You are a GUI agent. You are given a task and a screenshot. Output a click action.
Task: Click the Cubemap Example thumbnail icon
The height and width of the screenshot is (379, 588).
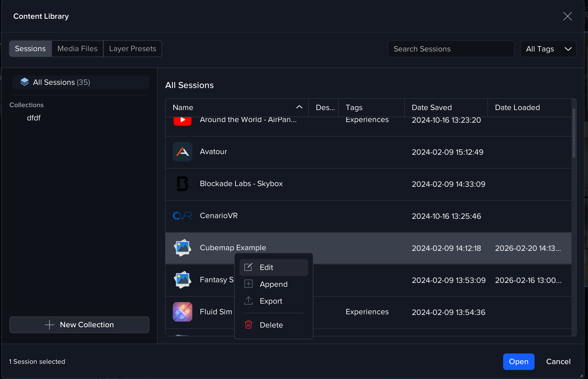coord(182,248)
